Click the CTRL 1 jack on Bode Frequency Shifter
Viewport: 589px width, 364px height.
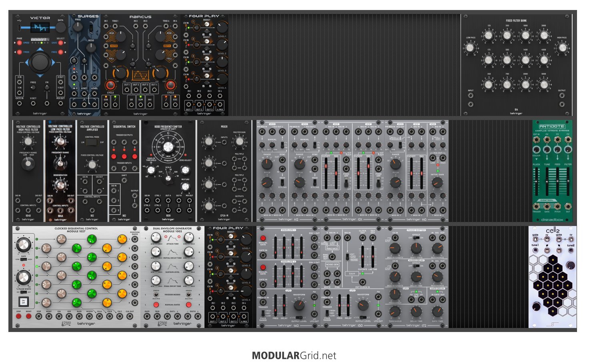coord(158,201)
